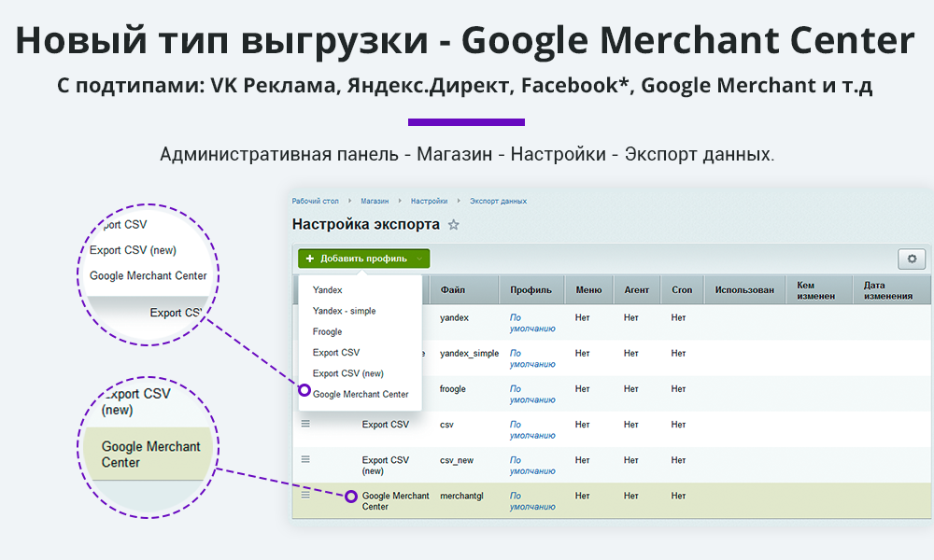Pick Export CSV in the dropdown menu
Image resolution: width=934 pixels, height=560 pixels.
(x=336, y=353)
